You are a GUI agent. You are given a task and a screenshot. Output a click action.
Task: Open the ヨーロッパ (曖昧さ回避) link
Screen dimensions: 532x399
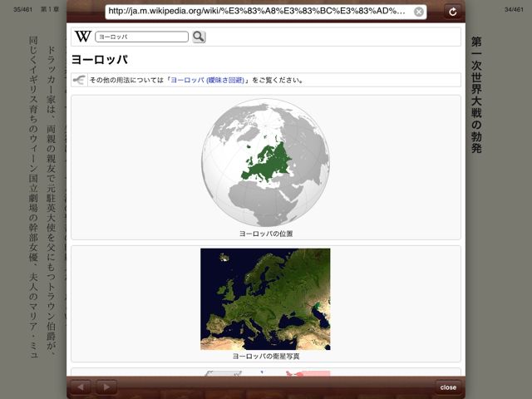[x=207, y=80]
